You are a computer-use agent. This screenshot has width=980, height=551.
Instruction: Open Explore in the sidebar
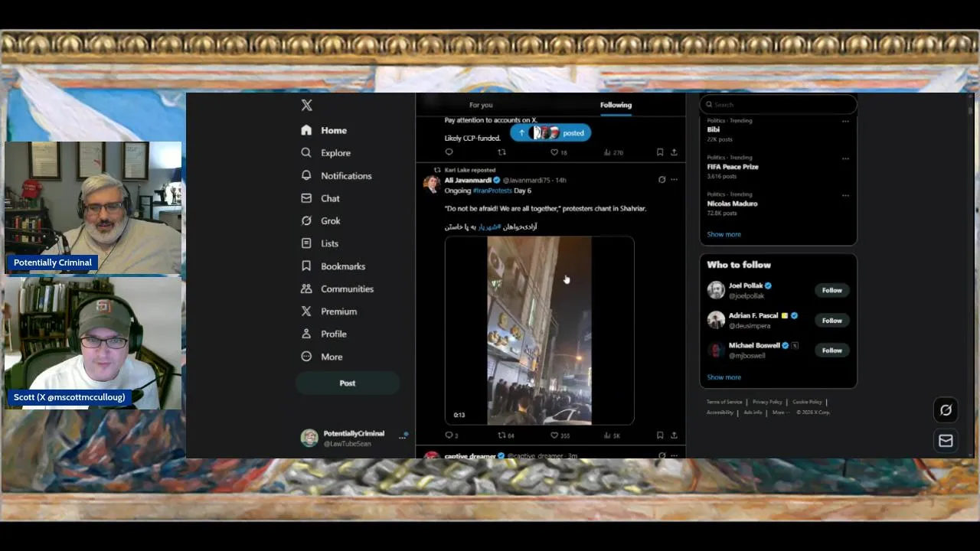point(325,153)
